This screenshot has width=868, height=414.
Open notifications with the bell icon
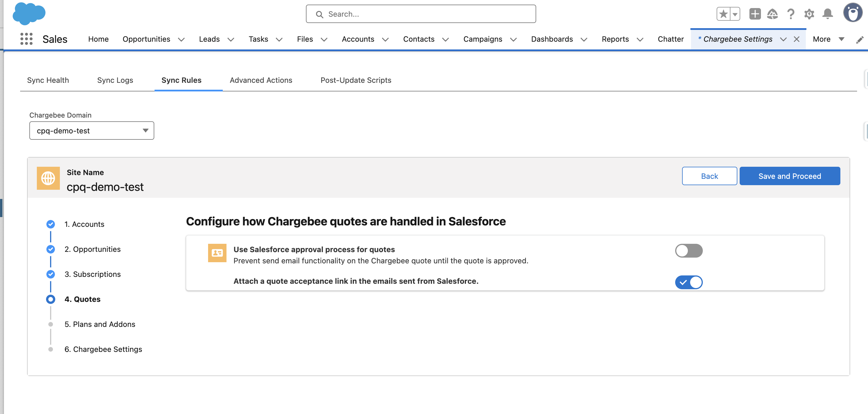(828, 14)
